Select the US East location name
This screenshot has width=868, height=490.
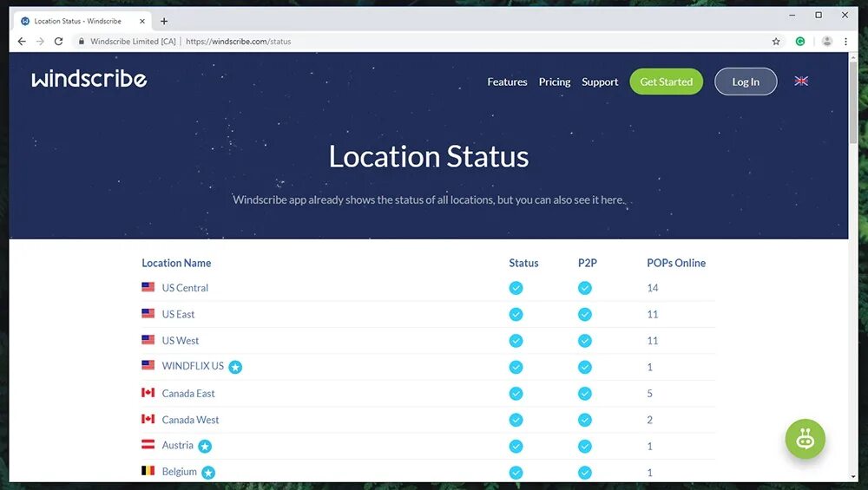pyautogui.click(x=178, y=315)
